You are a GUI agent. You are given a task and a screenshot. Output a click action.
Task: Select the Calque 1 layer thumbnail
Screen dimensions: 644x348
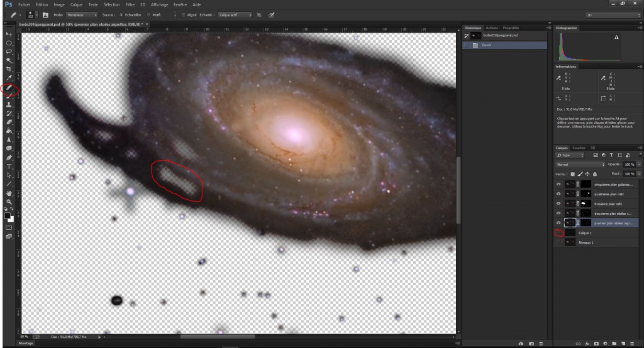point(570,232)
